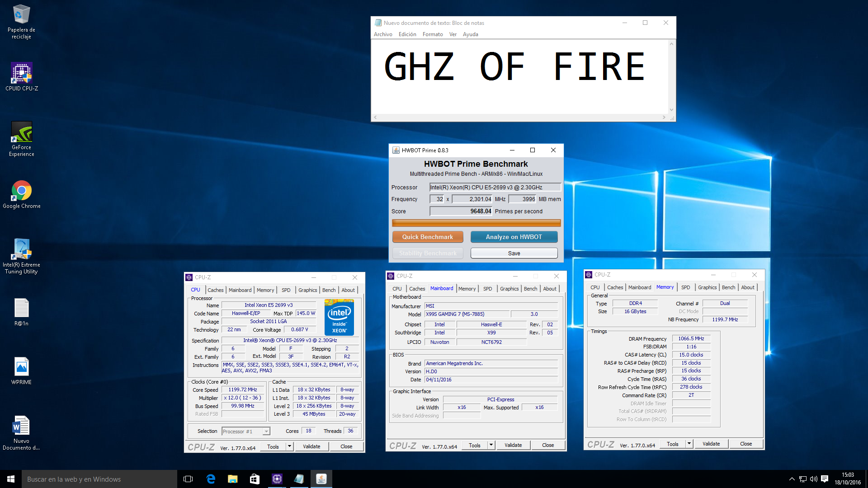Switch to Caches tab in CPU window
Screen dimensions: 868x488
[x=215, y=290]
